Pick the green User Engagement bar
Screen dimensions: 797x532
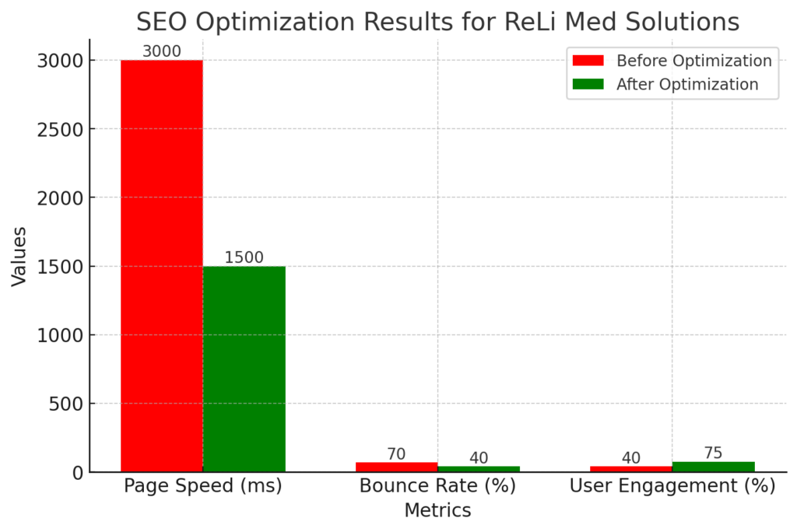pos(714,467)
